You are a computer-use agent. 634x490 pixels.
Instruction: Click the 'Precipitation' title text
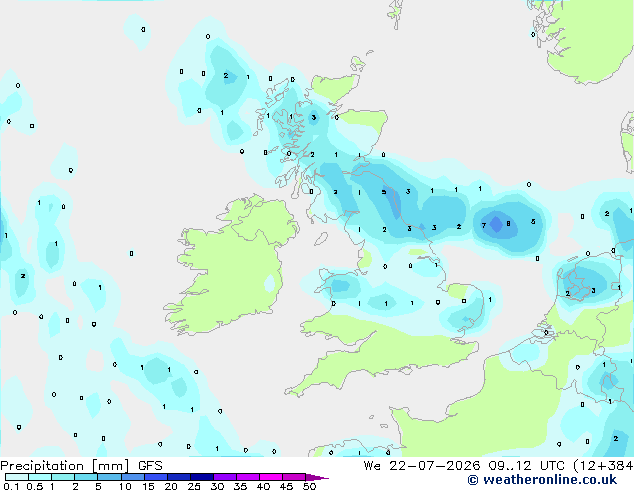42,466
